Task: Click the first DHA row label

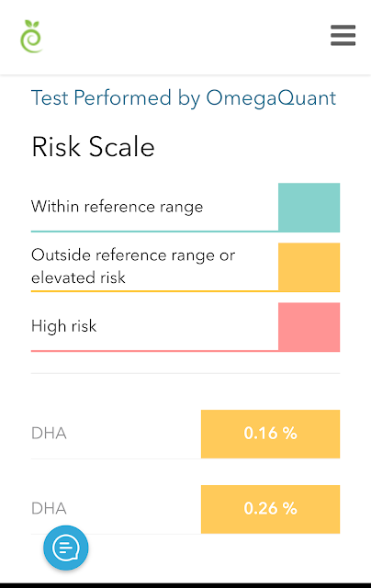Action: tap(49, 434)
